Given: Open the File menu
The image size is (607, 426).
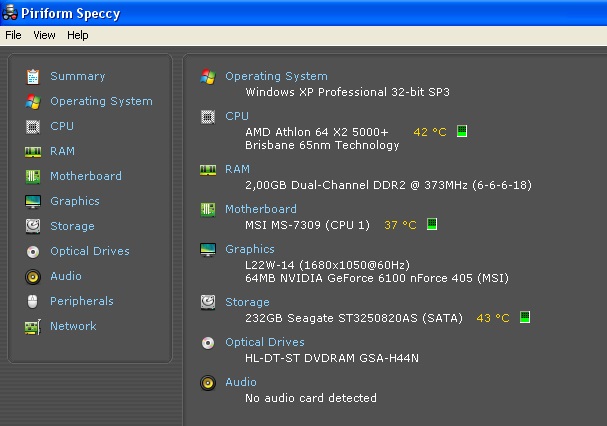Looking at the screenshot, I should click(13, 35).
